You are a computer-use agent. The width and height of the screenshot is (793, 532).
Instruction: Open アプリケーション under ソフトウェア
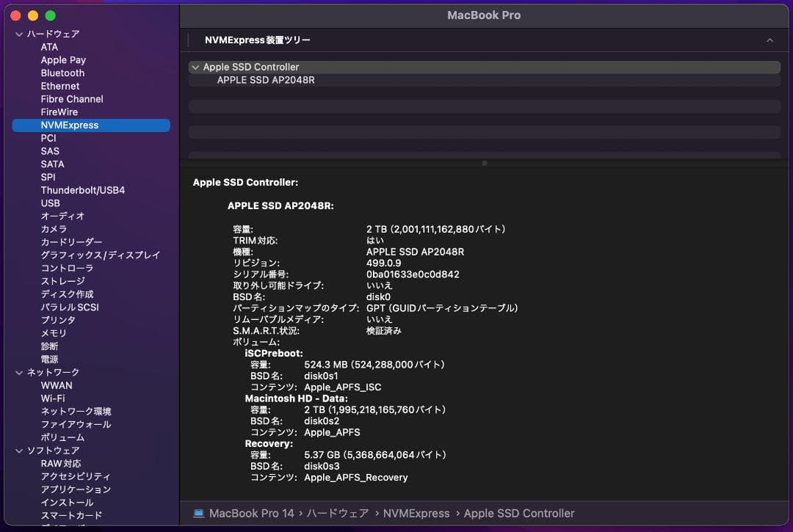click(77, 489)
